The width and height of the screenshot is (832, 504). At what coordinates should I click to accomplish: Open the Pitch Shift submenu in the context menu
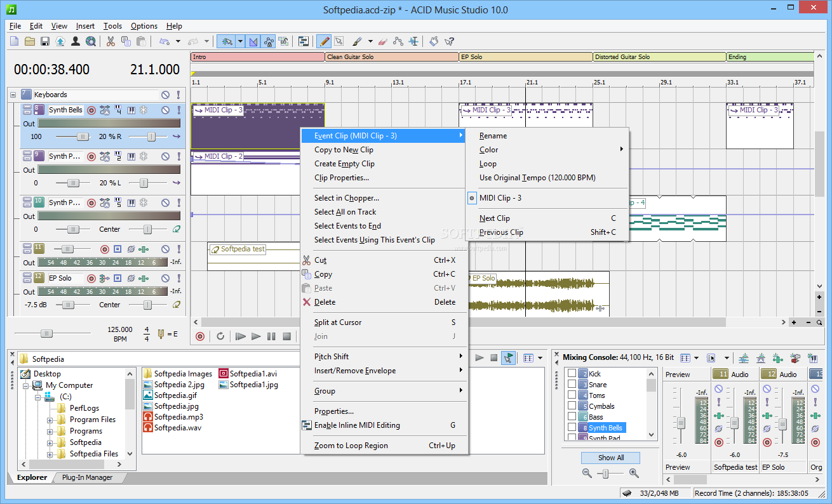[384, 357]
